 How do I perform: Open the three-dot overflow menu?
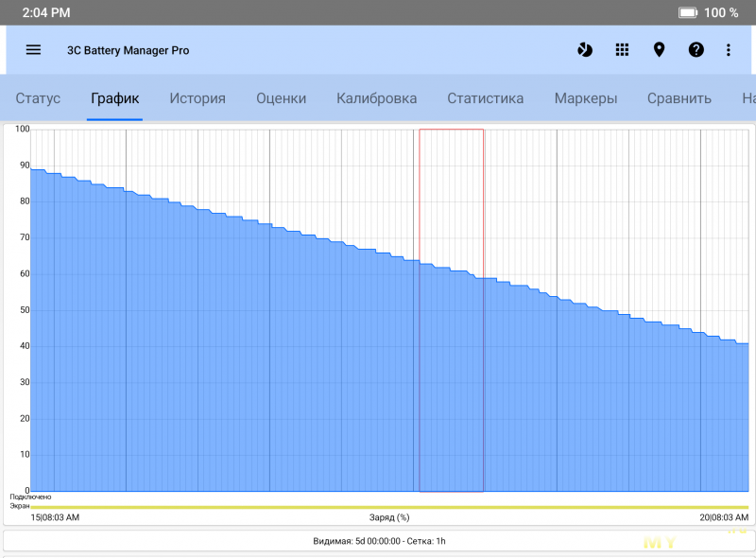[728, 50]
